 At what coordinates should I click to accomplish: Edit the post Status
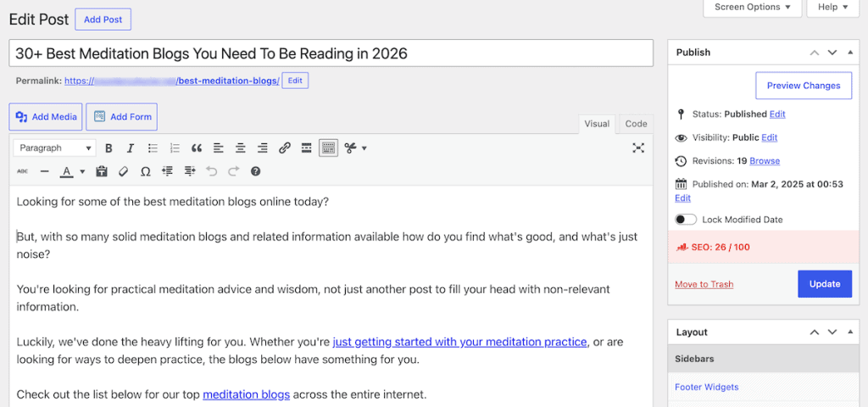click(x=777, y=114)
